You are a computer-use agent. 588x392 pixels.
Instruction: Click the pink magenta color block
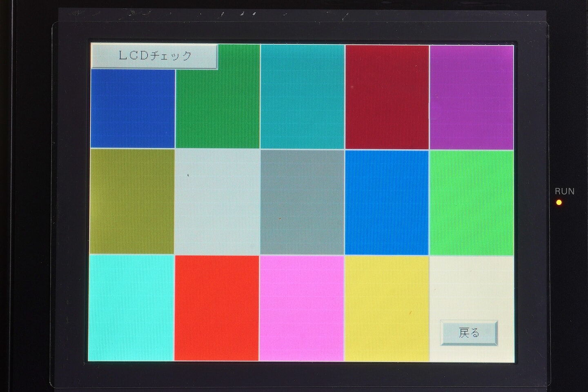[x=302, y=308]
